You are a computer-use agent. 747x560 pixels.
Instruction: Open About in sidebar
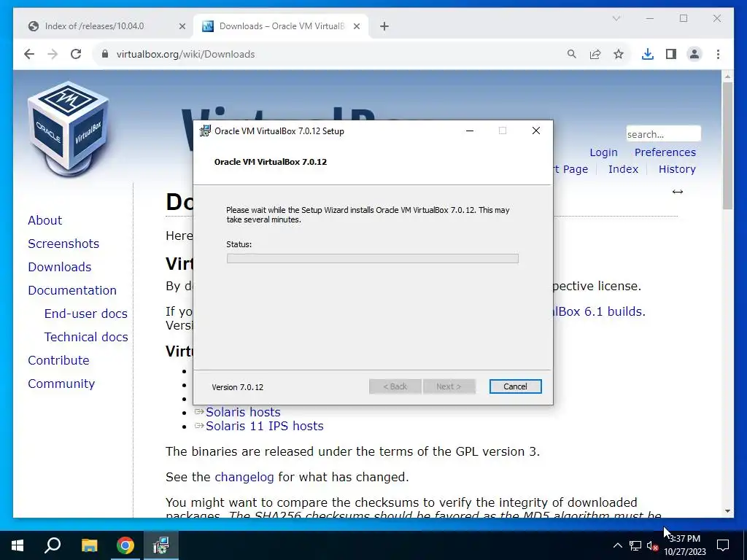click(x=44, y=220)
